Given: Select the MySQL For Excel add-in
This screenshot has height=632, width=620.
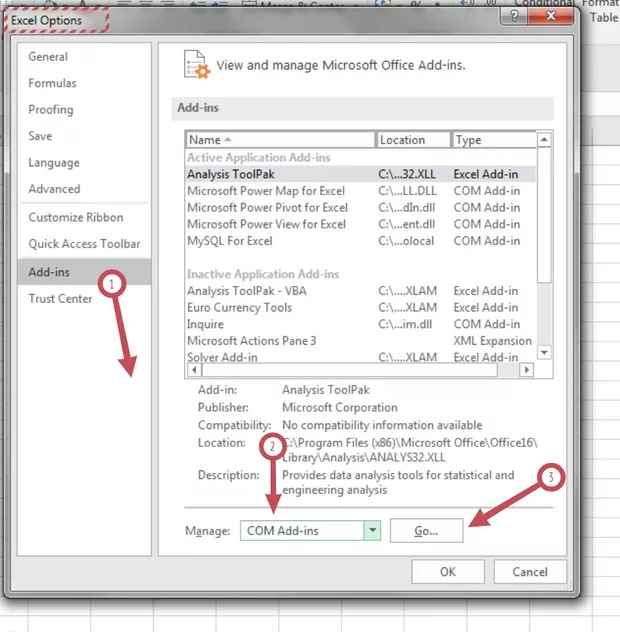Looking at the screenshot, I should click(361, 241).
